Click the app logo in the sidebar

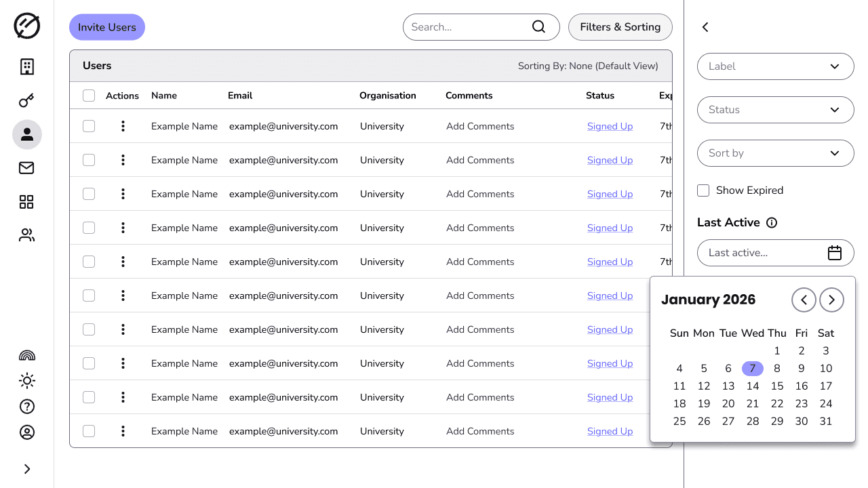click(27, 26)
